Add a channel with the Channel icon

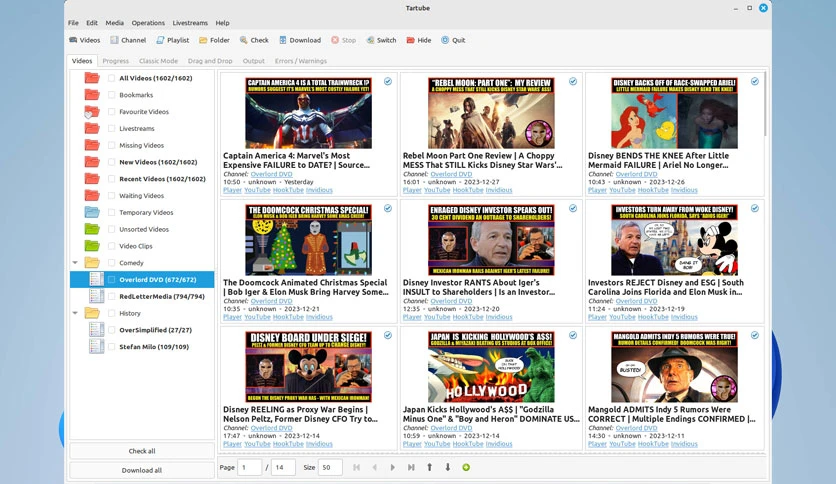[x=114, y=40]
